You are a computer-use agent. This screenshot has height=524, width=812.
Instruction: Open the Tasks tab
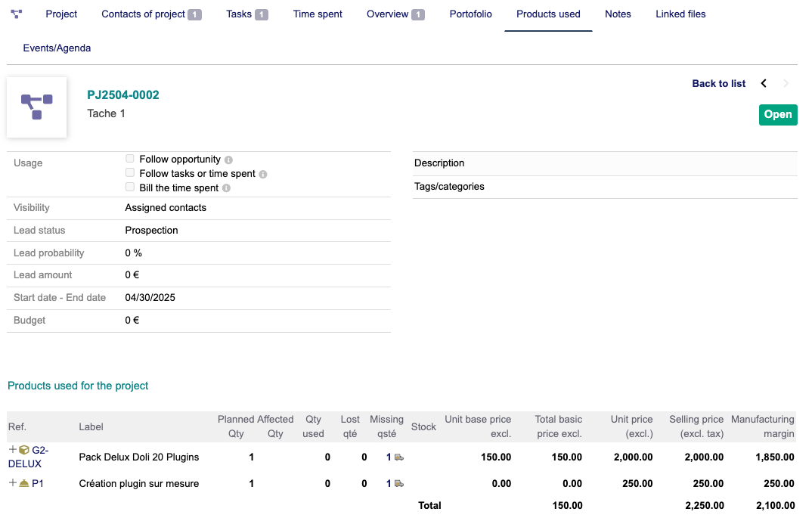239,14
